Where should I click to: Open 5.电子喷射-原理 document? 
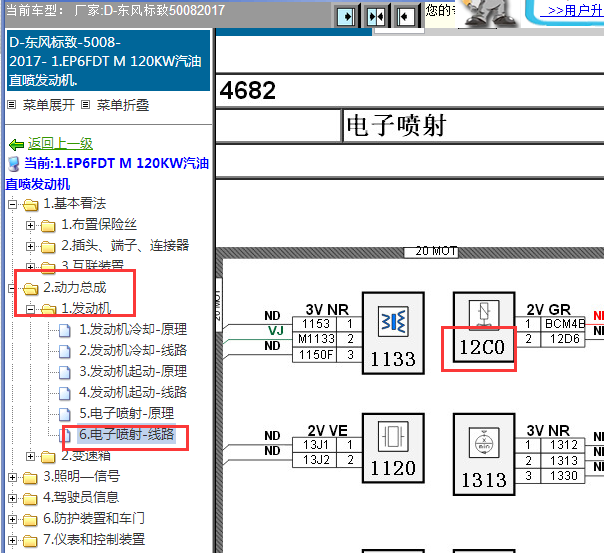(127, 413)
